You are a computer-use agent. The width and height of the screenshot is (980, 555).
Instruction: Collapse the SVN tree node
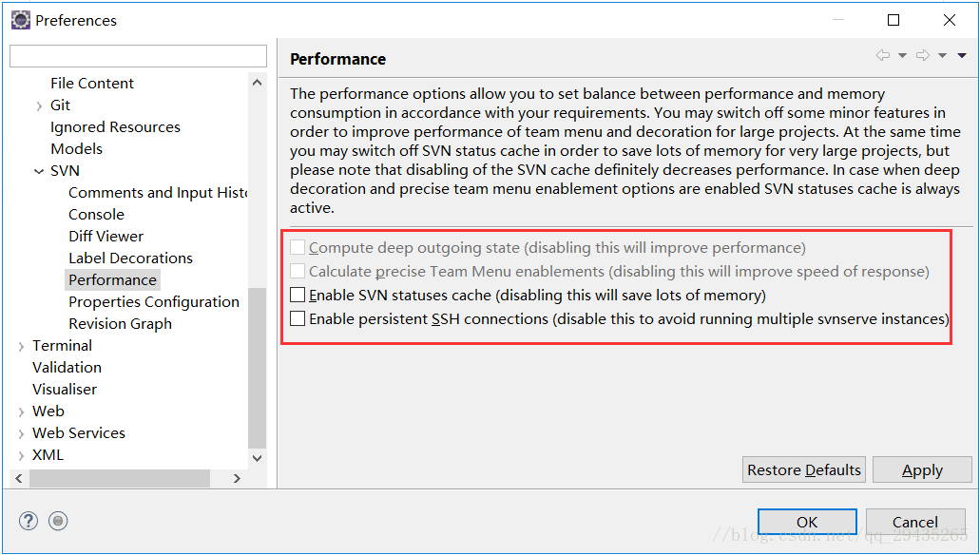pos(39,171)
